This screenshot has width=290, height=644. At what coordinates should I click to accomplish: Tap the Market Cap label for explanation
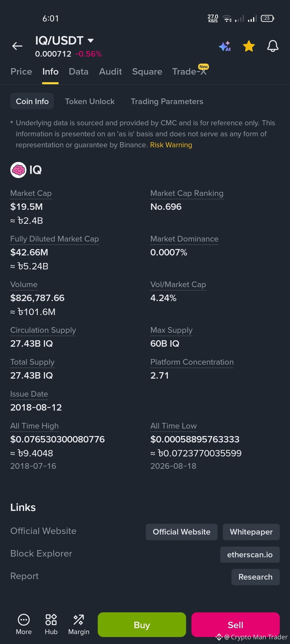(x=31, y=193)
